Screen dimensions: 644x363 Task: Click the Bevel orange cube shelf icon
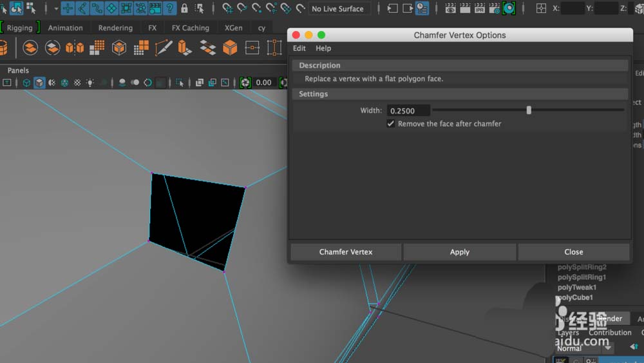point(230,48)
